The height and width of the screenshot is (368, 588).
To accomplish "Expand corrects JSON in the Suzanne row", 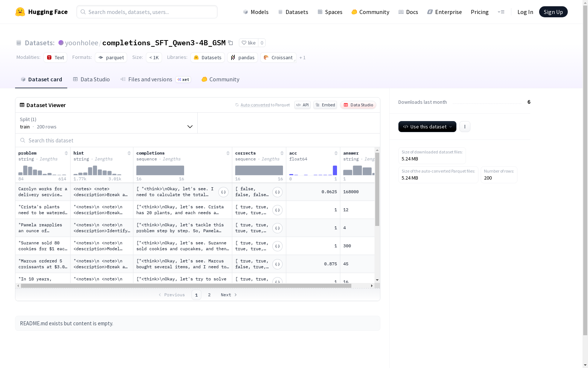I will 277,246.
